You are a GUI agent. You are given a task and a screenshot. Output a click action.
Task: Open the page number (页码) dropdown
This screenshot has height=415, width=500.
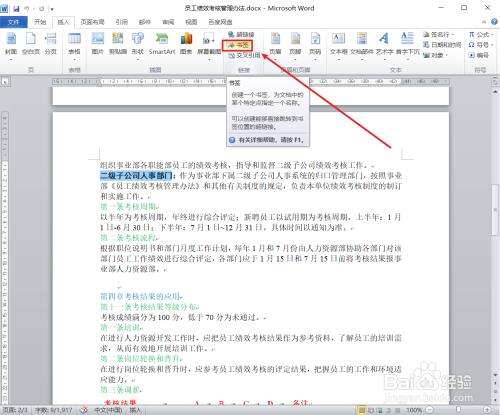click(x=315, y=46)
